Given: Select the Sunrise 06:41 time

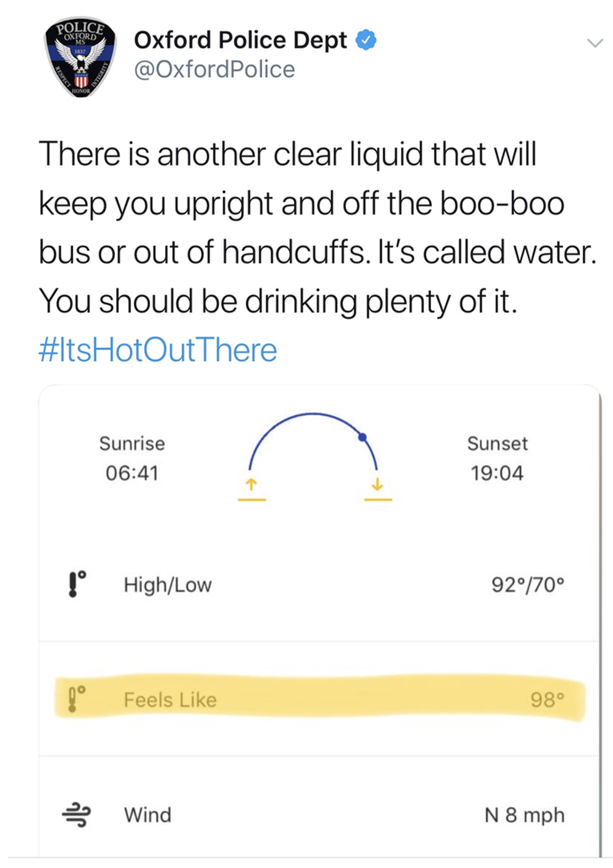Looking at the screenshot, I should coord(132,472).
